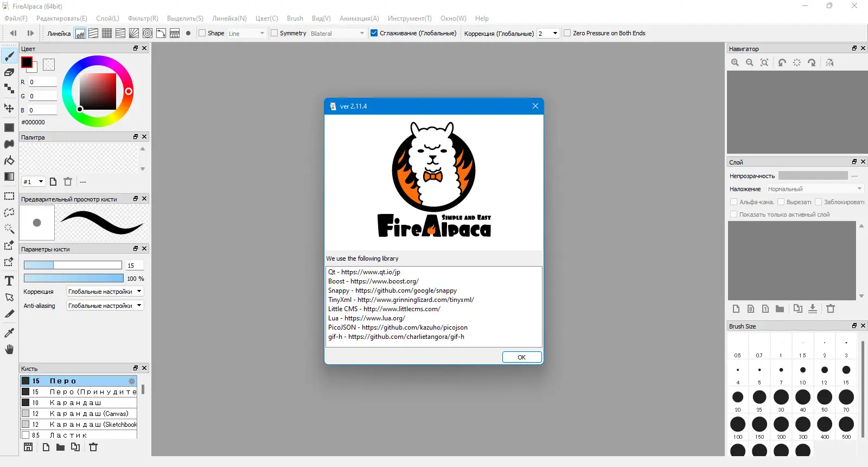
Task: Add a new layer folder
Action: pyautogui.click(x=780, y=308)
